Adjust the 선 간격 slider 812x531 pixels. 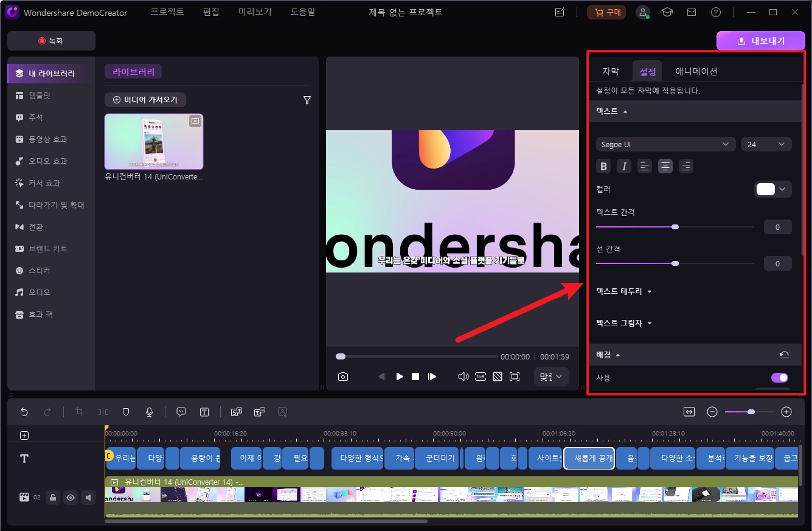click(675, 263)
